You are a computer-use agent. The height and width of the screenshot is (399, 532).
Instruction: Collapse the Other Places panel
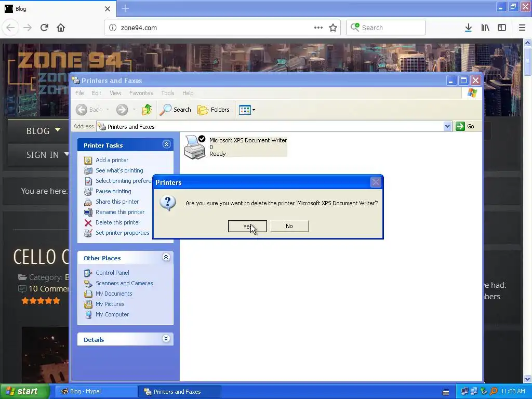point(166,257)
